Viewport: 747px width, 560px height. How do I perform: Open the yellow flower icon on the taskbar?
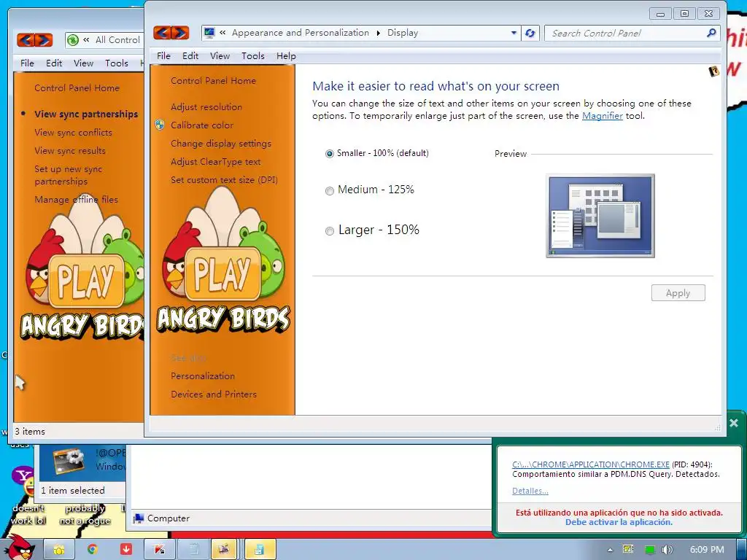point(58,550)
